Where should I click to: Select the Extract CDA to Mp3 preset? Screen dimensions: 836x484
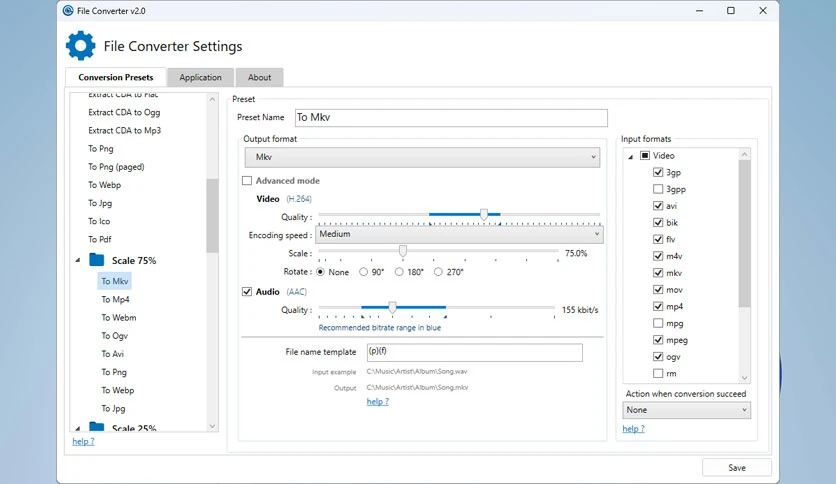click(124, 131)
